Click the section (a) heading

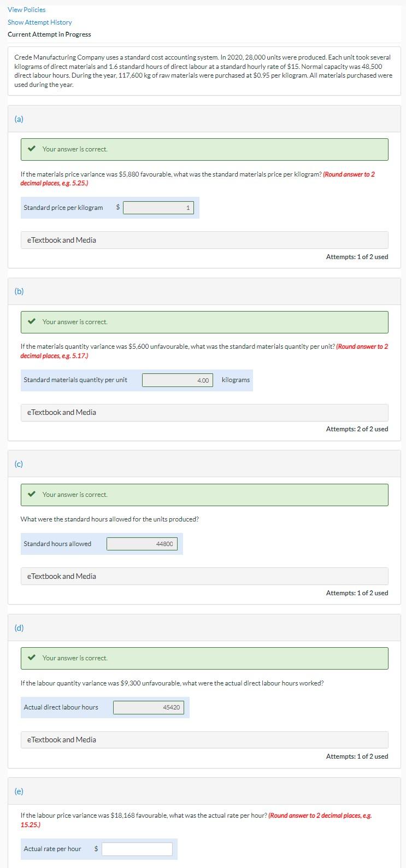click(19, 118)
